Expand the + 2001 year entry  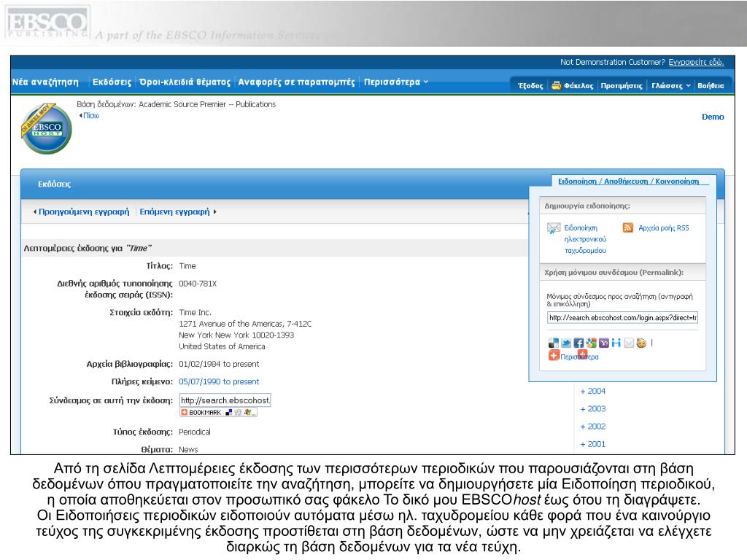point(592,444)
